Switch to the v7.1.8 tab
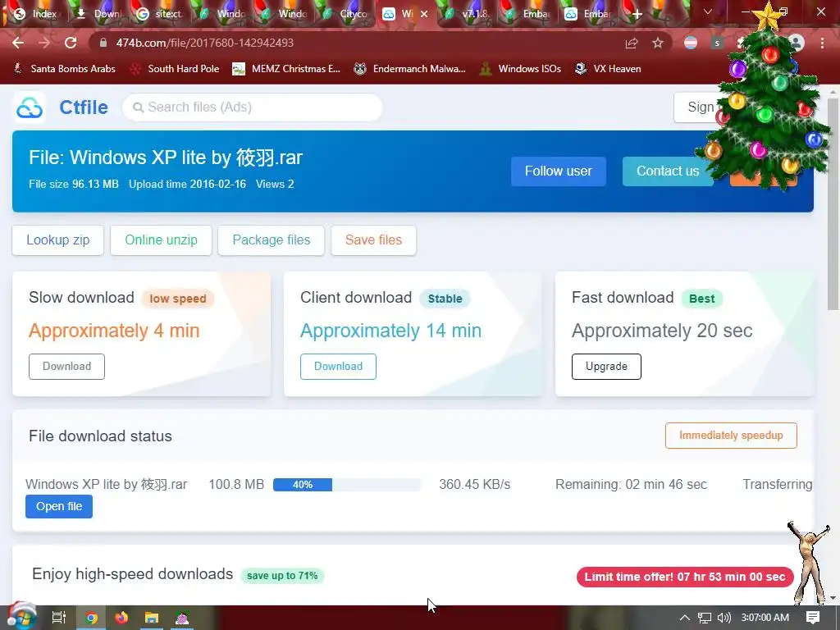This screenshot has height=630, width=840. pos(467,14)
